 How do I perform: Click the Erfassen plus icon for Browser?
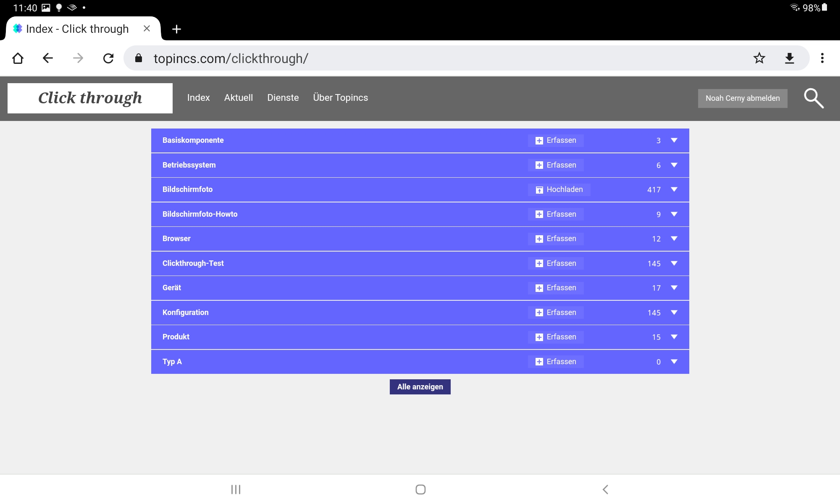click(539, 239)
